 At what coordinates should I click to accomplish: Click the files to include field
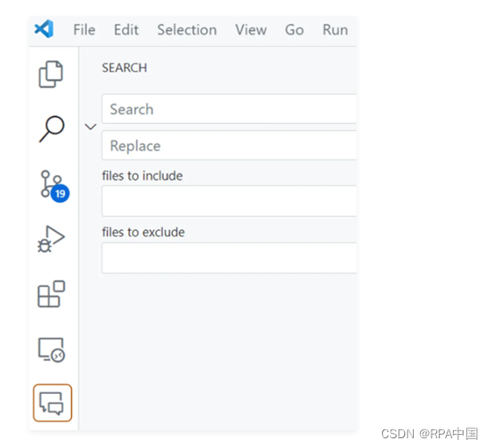click(229, 201)
